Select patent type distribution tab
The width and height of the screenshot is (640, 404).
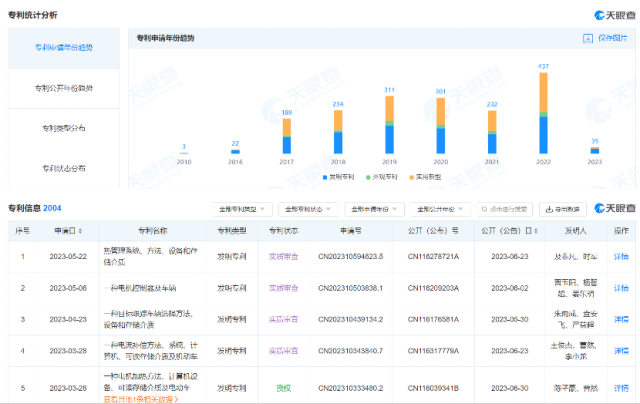pos(64,128)
